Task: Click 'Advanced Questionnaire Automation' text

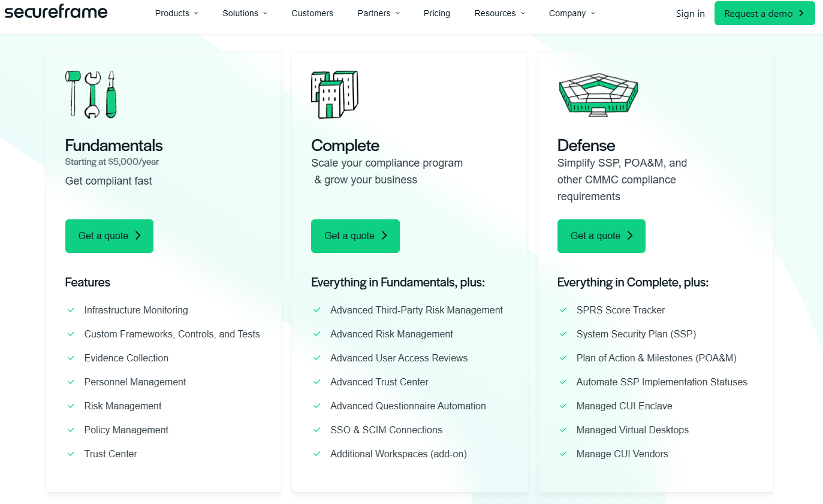Action: (x=408, y=406)
